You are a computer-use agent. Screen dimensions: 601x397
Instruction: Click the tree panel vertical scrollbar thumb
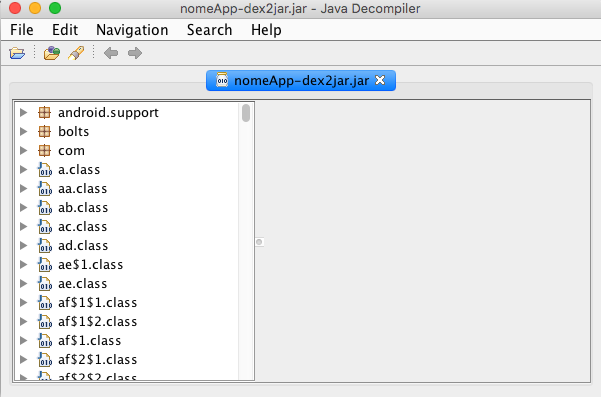[x=246, y=113]
